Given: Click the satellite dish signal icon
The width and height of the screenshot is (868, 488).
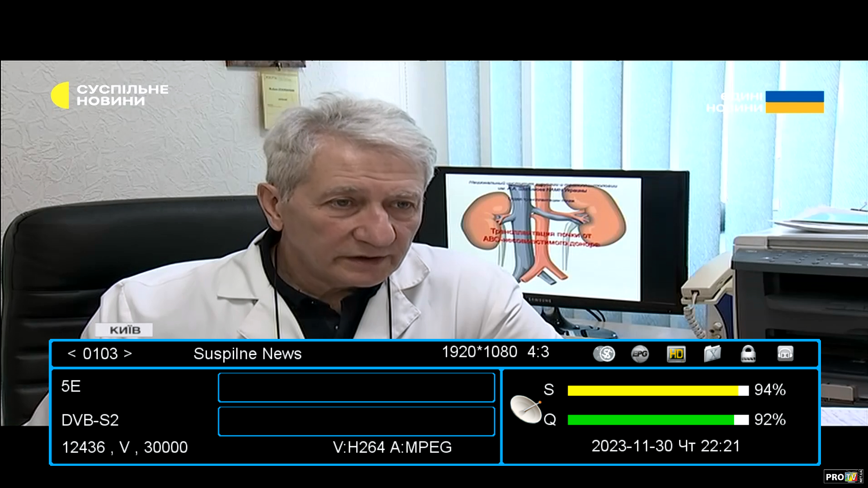Looking at the screenshot, I should [x=526, y=409].
